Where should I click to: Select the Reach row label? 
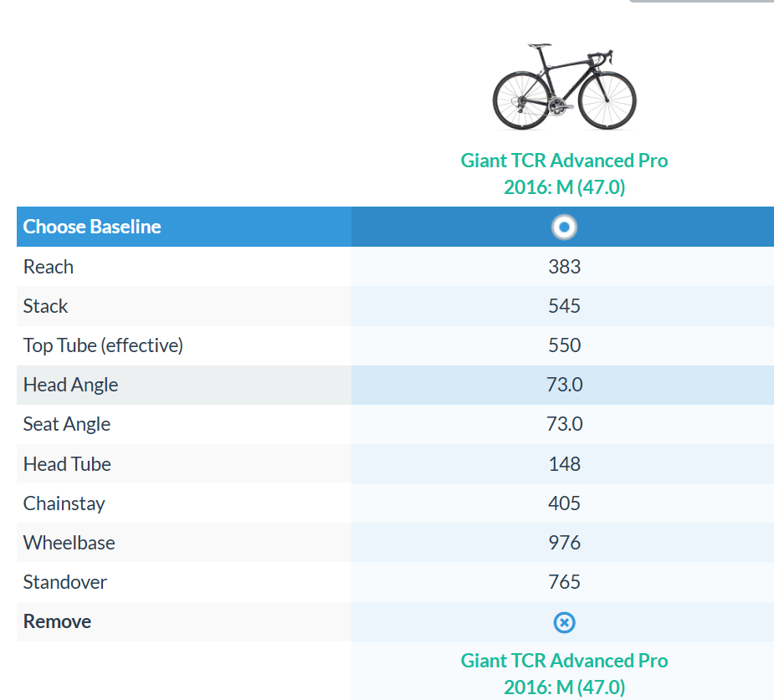click(49, 267)
